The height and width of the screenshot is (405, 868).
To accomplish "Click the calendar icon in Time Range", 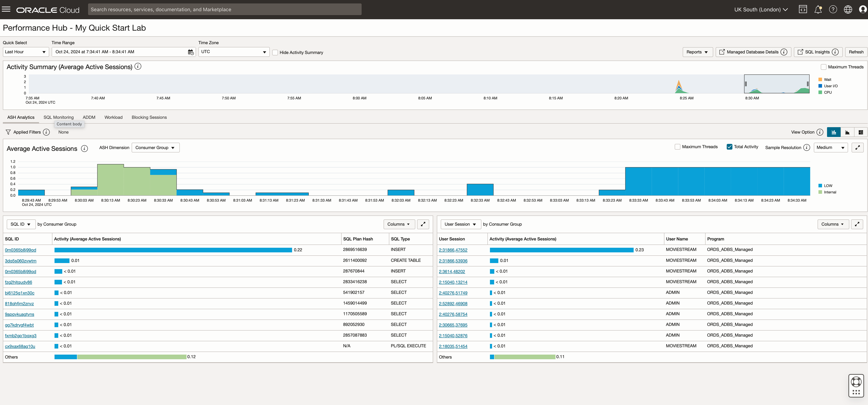I will click(x=191, y=52).
